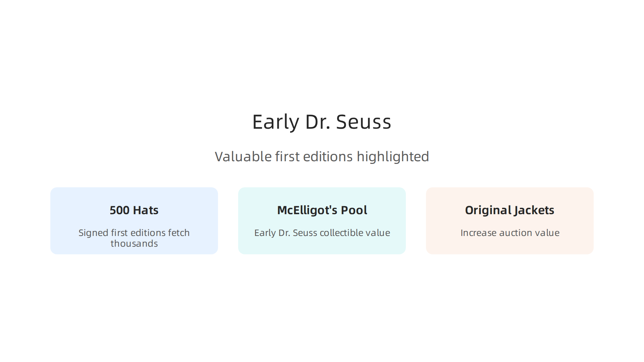Select the blue 500 Hats card
644x362 pixels.
pyautogui.click(x=134, y=221)
